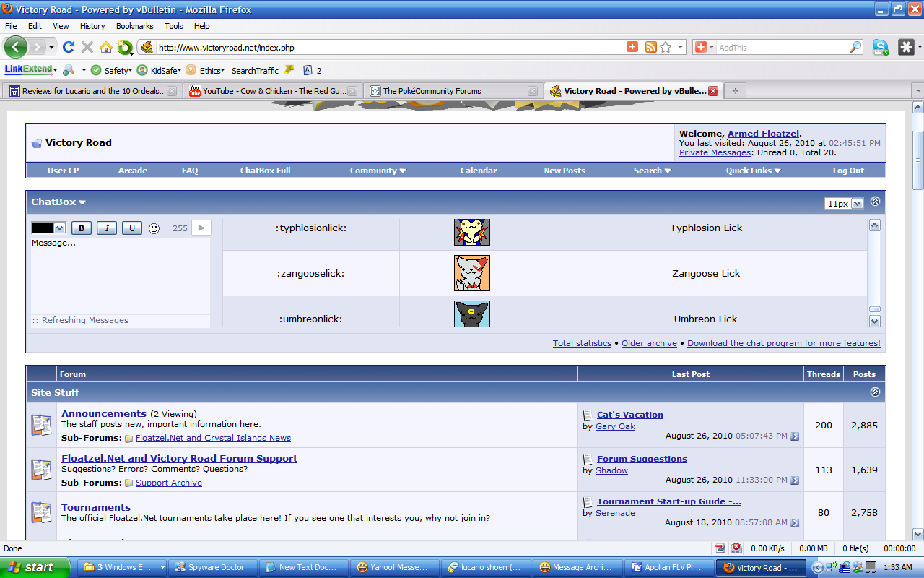Click the Zangoose Lick emoticon image
The width and height of the screenshot is (924, 578).
(x=471, y=273)
